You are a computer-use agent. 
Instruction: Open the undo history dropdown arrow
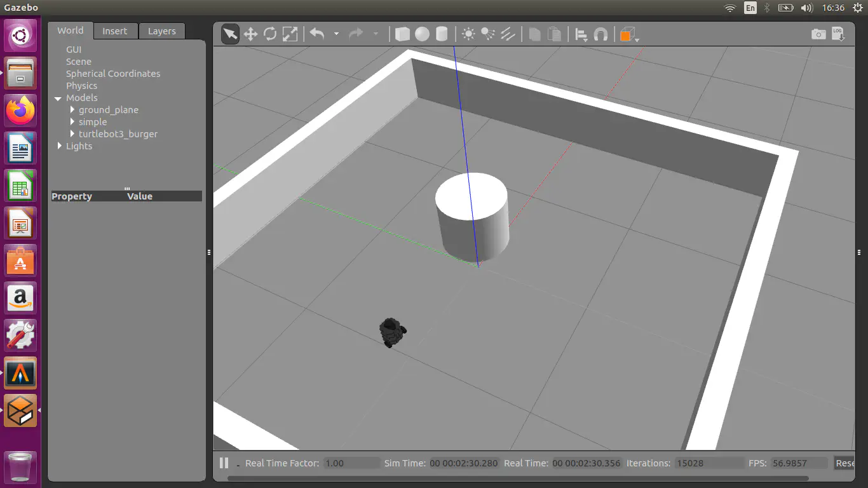[336, 34]
